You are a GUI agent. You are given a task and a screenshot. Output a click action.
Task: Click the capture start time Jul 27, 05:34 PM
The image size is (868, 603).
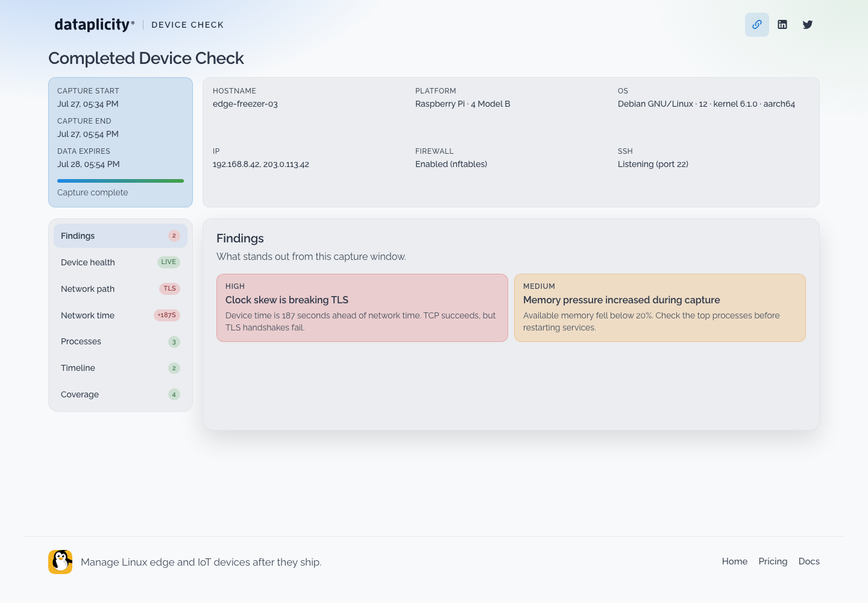tap(88, 104)
